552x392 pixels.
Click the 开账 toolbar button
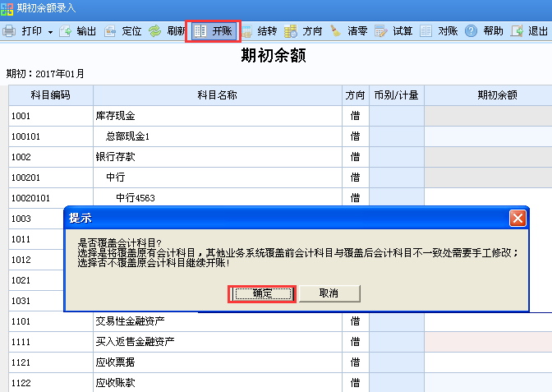(214, 31)
